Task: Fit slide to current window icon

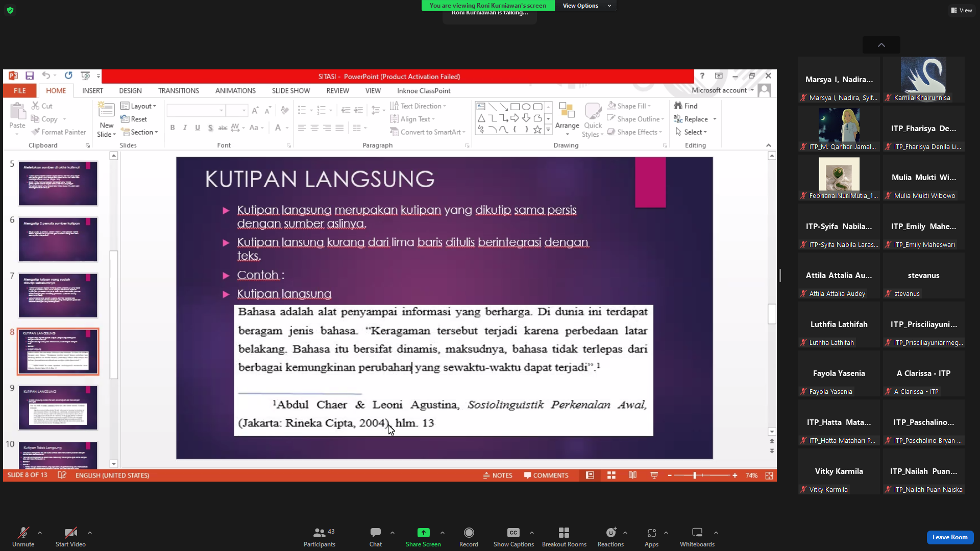Action: pyautogui.click(x=769, y=475)
